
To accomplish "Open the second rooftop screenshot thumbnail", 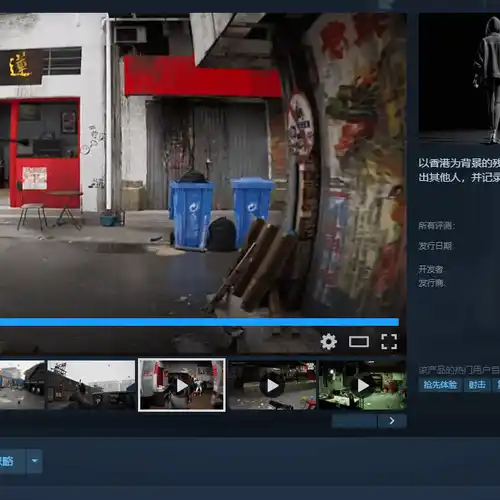I will [x=91, y=385].
